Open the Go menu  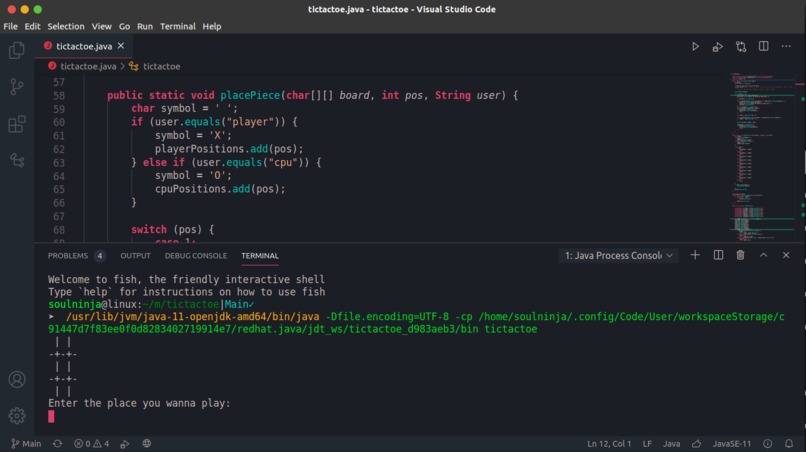(x=124, y=26)
